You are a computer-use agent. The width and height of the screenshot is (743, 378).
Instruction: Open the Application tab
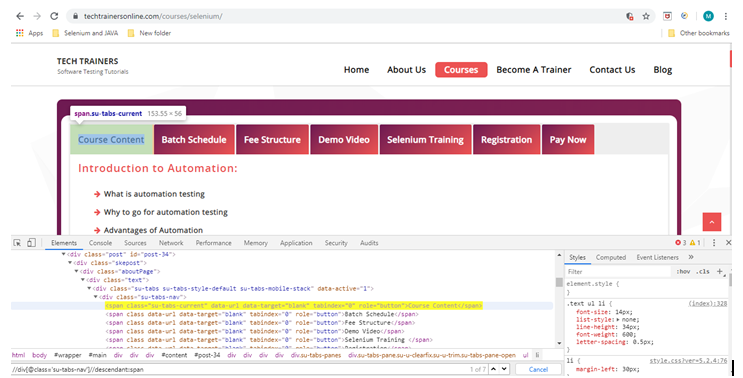tap(296, 243)
